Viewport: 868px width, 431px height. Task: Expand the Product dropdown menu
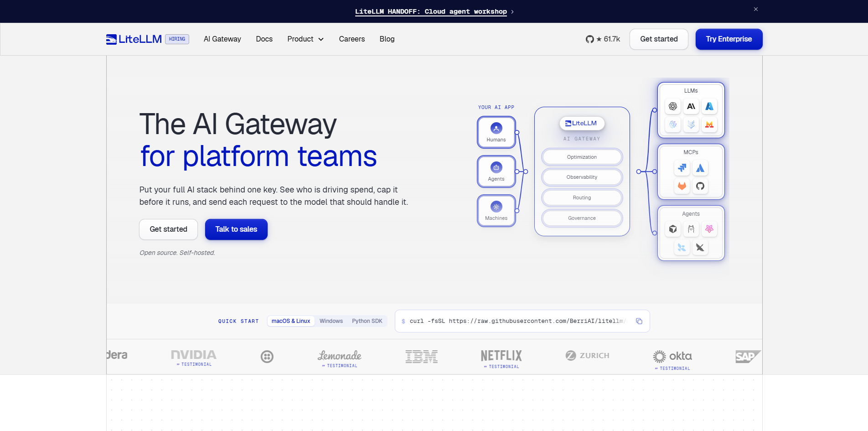click(x=305, y=39)
